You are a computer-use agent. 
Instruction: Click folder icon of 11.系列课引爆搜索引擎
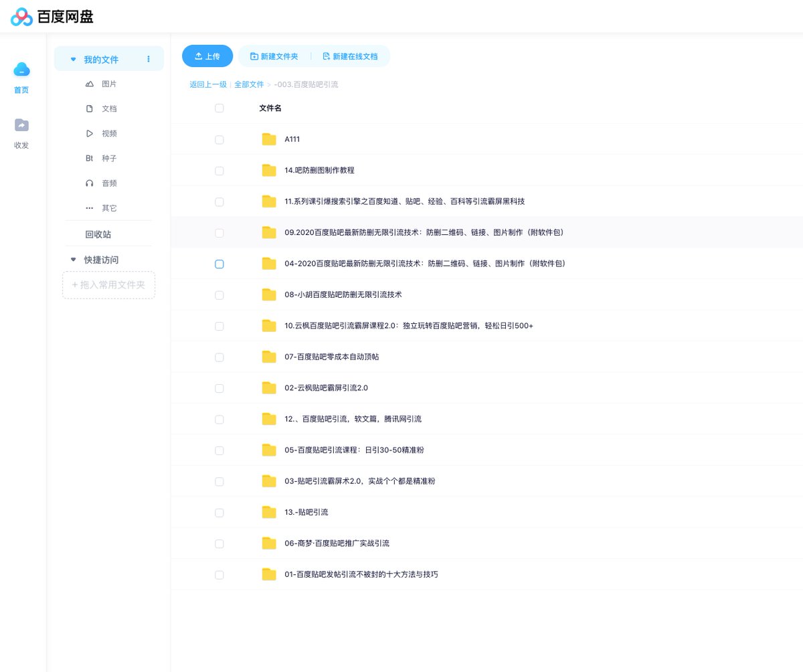coord(269,201)
